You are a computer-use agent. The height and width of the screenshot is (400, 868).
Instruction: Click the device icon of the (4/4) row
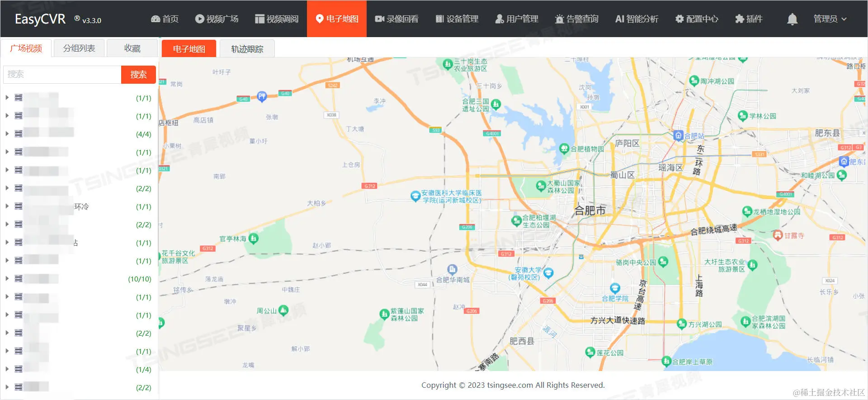click(x=19, y=133)
